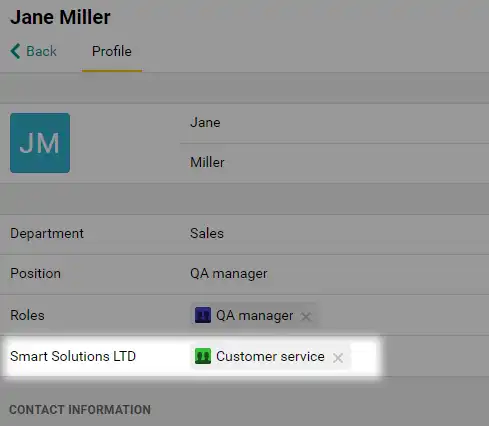Edit the first name field Jane
This screenshot has width=489, height=426.
pos(334,123)
